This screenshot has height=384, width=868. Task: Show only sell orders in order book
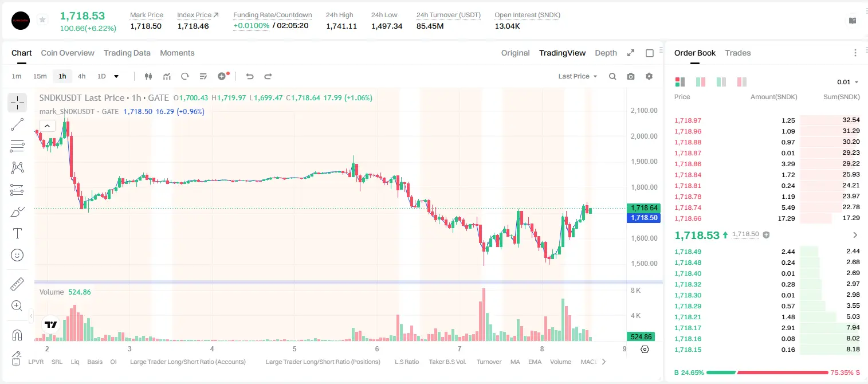coord(741,82)
